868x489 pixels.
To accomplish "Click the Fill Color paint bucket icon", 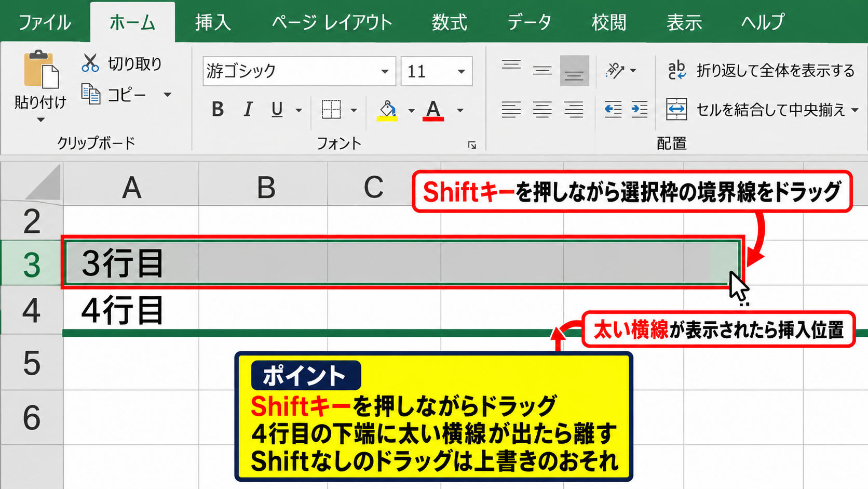I will tap(387, 110).
